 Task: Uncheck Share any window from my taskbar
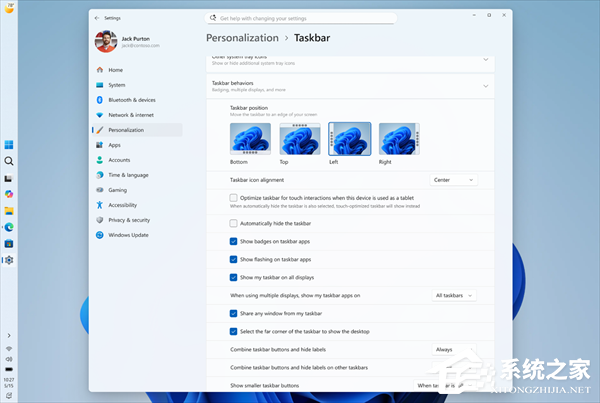point(233,313)
